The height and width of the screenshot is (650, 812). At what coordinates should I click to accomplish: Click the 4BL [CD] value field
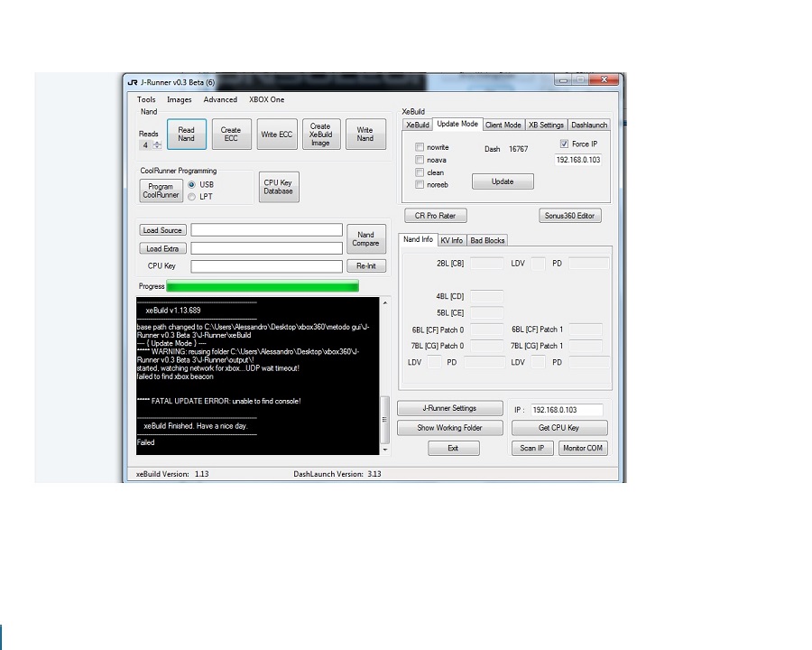[487, 296]
